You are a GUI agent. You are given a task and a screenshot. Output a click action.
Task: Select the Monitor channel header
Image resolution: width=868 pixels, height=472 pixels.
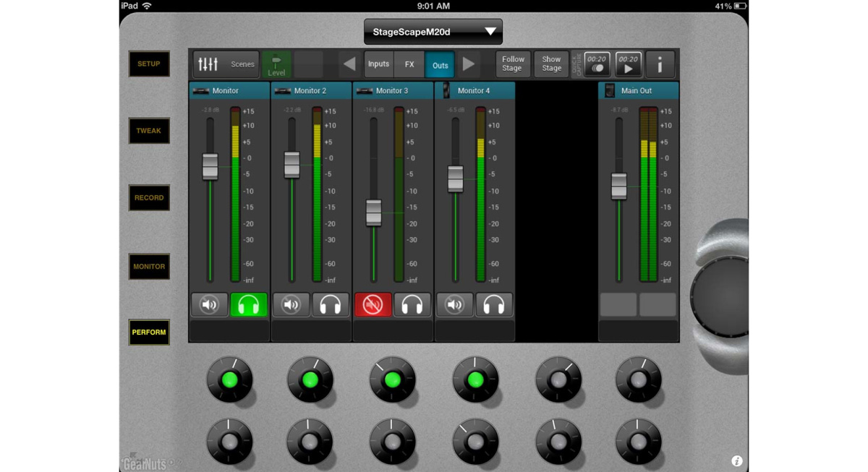pyautogui.click(x=229, y=90)
